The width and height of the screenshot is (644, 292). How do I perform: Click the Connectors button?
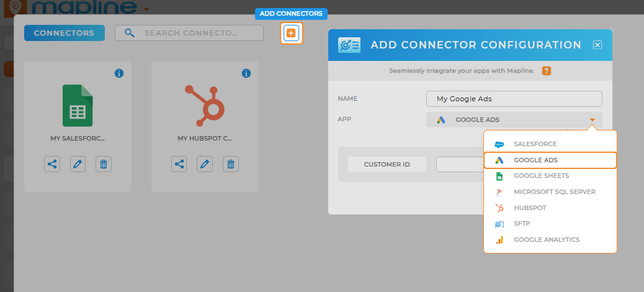pyautogui.click(x=64, y=33)
